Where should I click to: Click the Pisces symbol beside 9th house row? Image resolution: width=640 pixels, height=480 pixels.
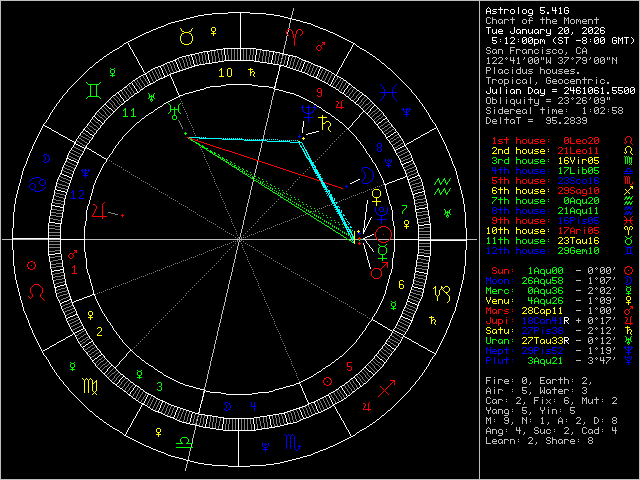629,221
